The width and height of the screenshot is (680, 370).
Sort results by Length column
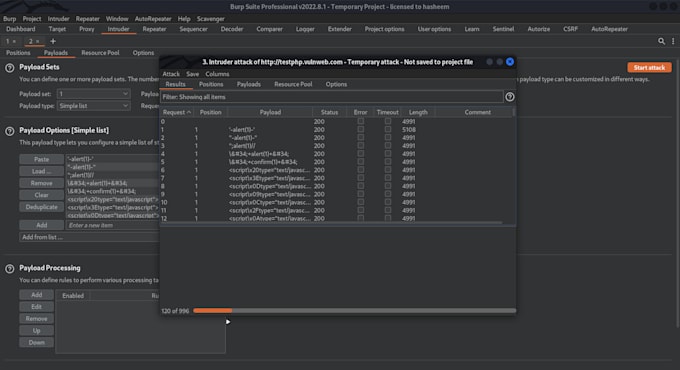(418, 112)
